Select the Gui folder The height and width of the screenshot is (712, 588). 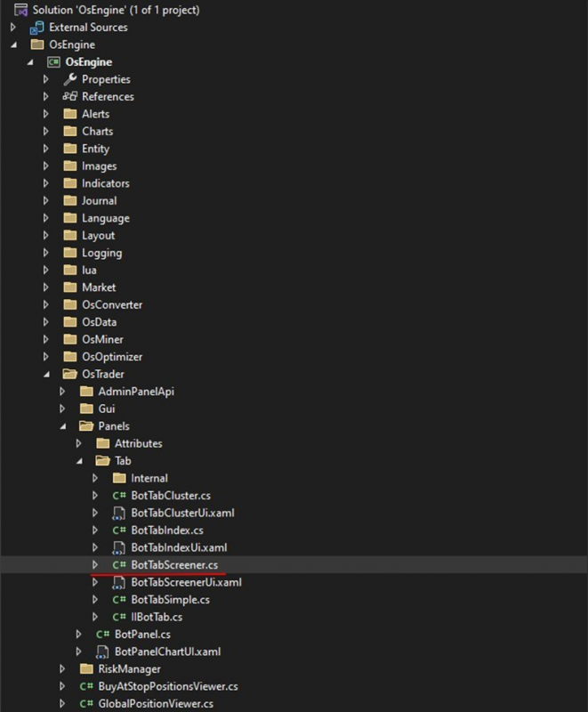(x=107, y=409)
